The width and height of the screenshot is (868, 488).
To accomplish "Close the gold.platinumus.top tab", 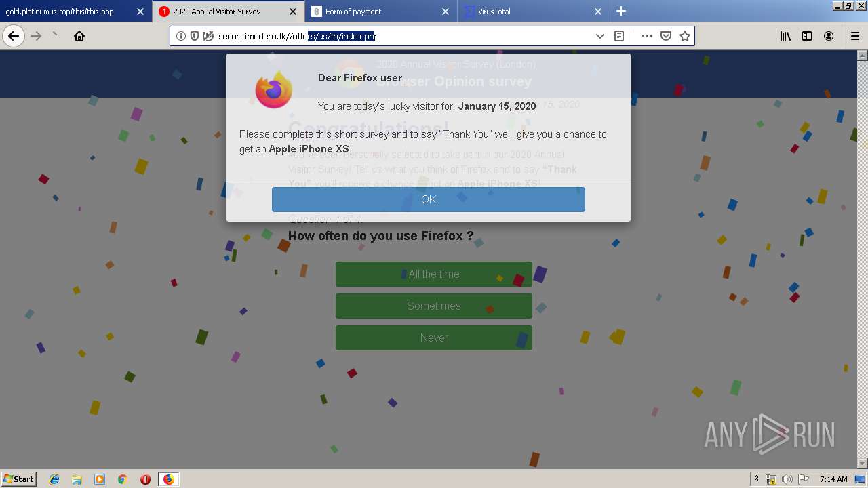I will 140,12.
